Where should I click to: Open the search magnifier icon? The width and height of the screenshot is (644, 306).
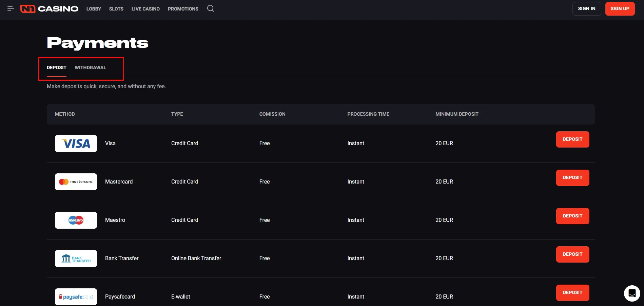click(211, 8)
